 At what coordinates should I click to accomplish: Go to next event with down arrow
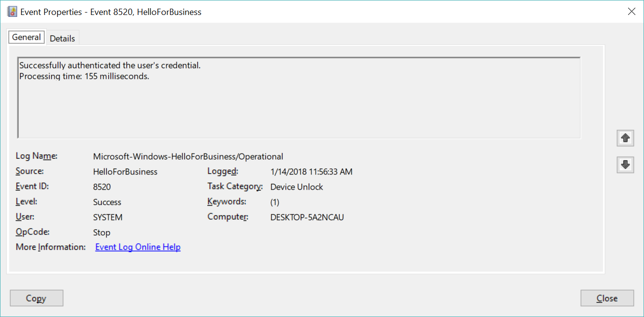(x=625, y=165)
